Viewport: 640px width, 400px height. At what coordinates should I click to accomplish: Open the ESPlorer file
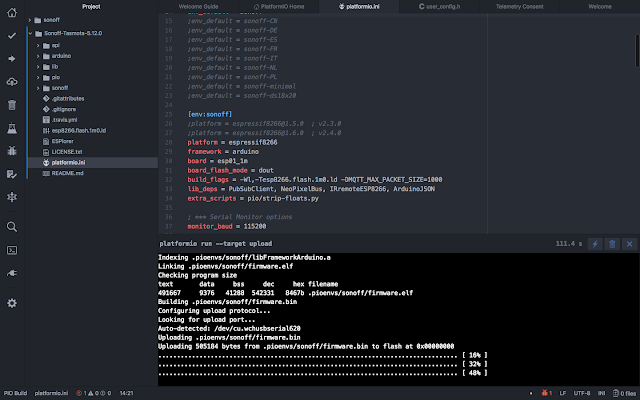pyautogui.click(x=62, y=141)
